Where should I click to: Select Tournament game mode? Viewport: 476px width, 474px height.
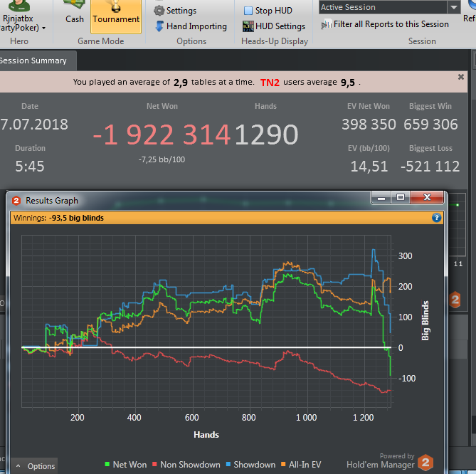pos(116,16)
